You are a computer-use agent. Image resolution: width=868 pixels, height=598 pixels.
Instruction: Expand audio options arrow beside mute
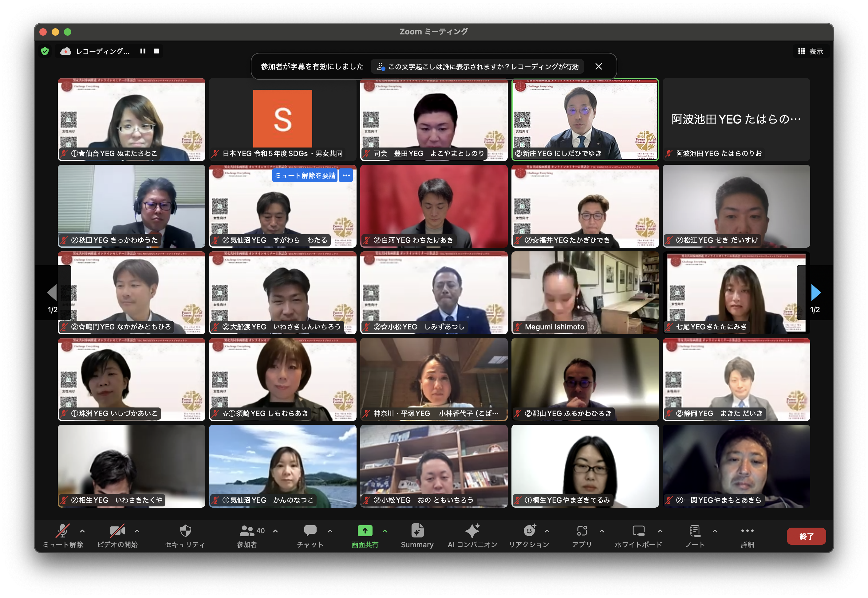coord(82,531)
